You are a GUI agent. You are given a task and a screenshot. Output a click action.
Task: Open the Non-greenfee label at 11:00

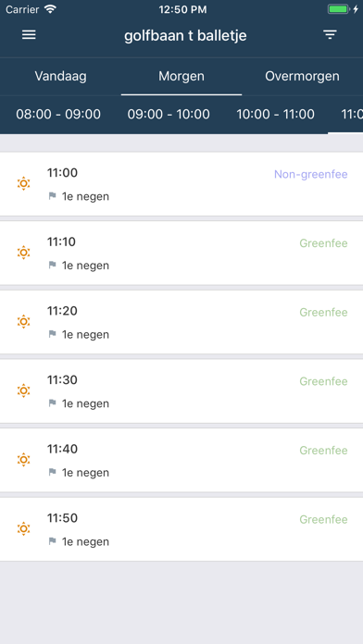pos(311,175)
